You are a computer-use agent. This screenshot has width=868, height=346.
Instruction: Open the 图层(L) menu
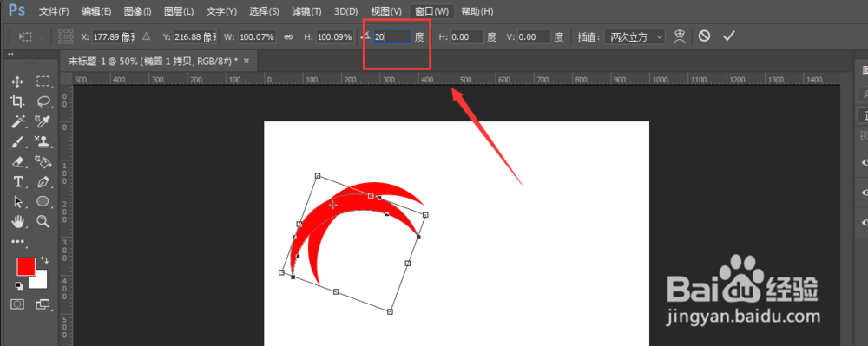[x=179, y=11]
